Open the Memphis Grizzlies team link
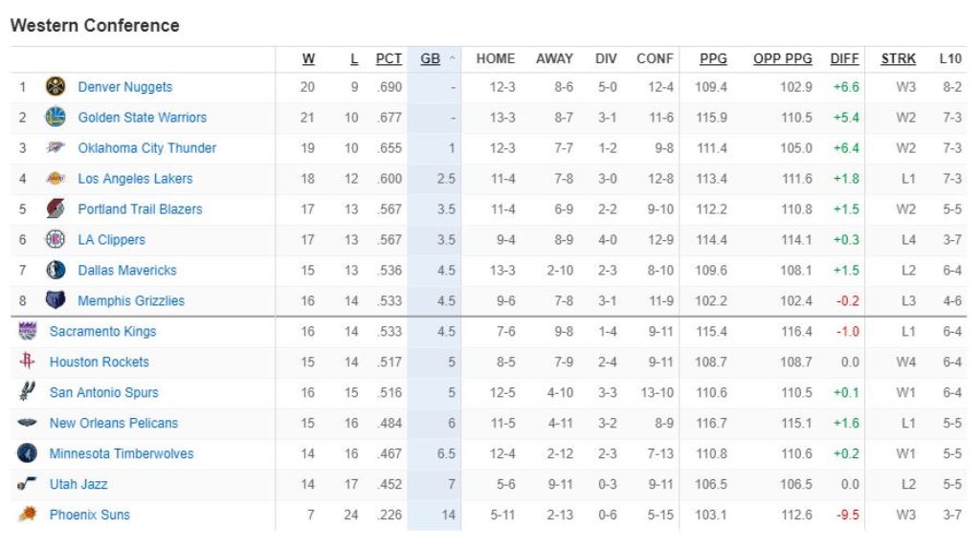 (131, 301)
